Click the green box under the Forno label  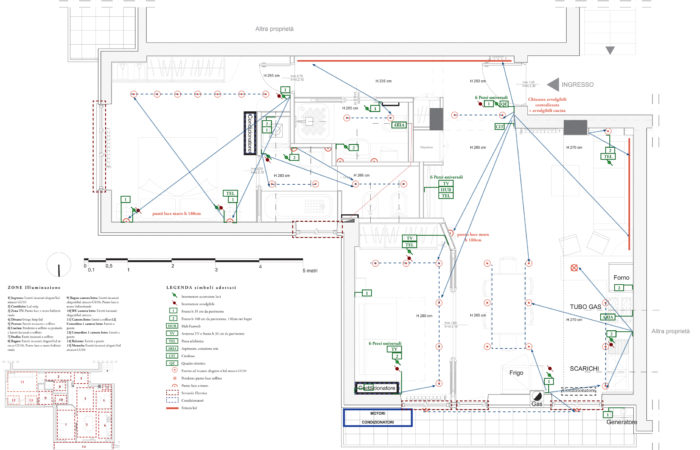pyautogui.click(x=620, y=288)
